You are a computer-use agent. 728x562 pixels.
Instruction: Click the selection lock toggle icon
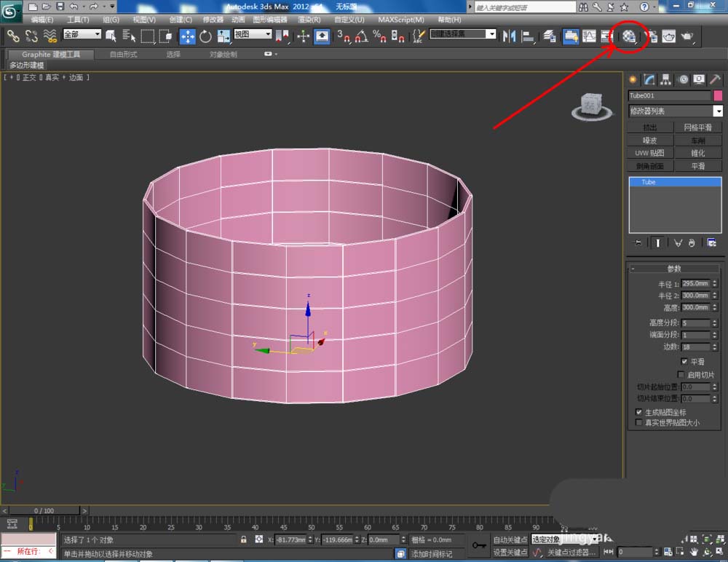click(x=244, y=539)
